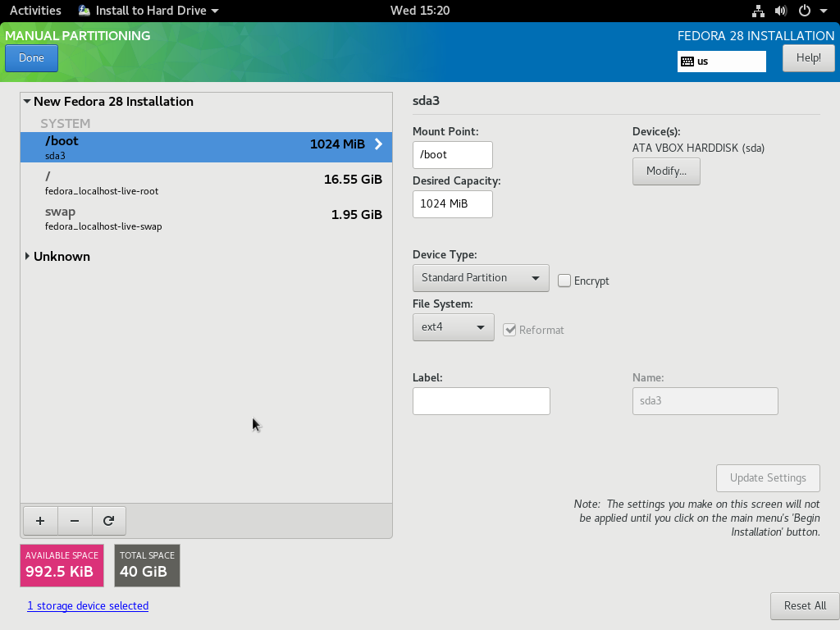Click the add mount point plus icon

point(40,521)
